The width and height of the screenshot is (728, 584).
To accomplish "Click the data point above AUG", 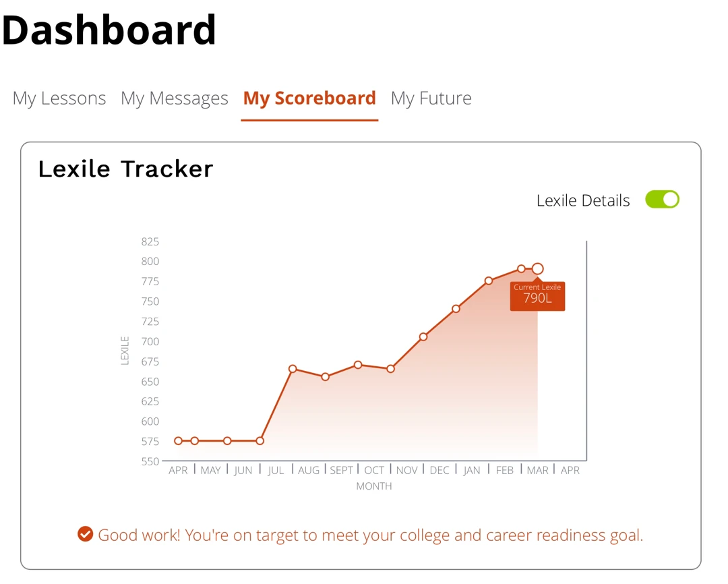I will click(x=293, y=369).
